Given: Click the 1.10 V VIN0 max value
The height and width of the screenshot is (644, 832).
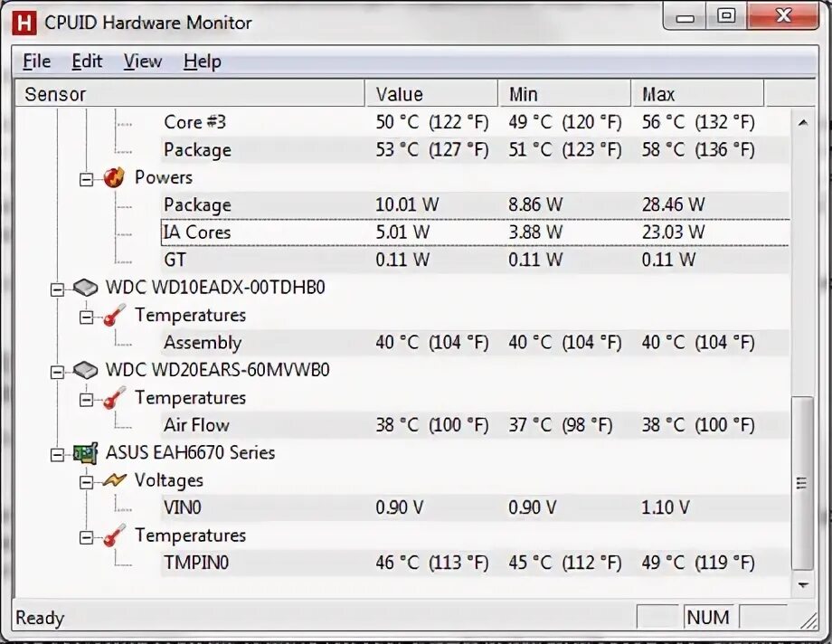Looking at the screenshot, I should point(666,507).
